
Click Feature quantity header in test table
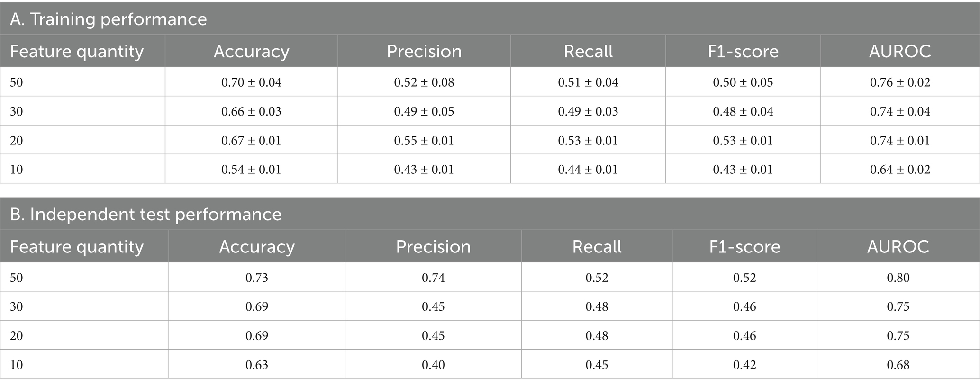coord(77,247)
